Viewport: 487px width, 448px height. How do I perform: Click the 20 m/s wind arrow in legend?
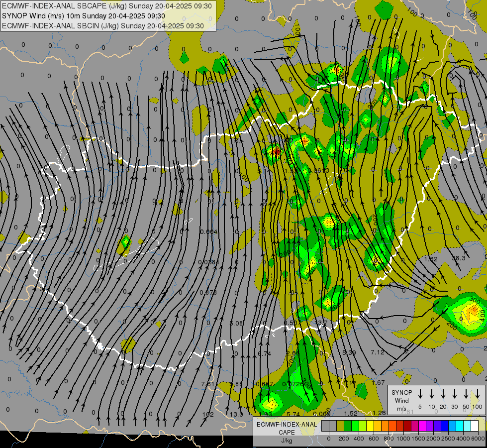(443, 394)
